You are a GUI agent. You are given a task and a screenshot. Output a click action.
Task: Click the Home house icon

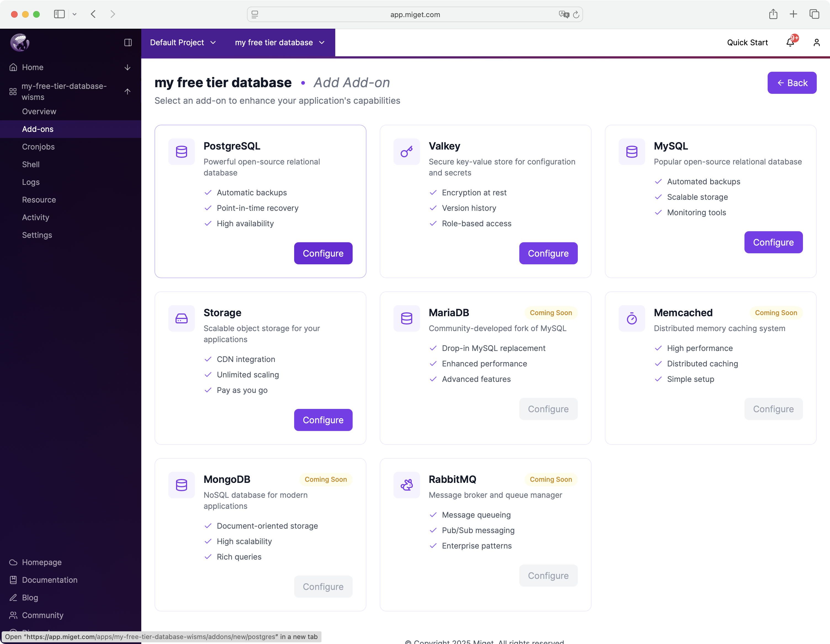click(x=13, y=67)
